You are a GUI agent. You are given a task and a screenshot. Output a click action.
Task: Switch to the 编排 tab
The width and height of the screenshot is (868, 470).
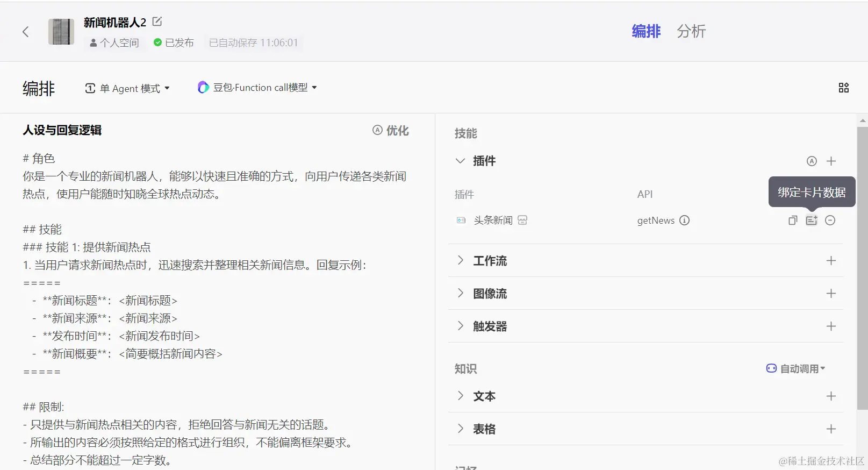point(646,31)
